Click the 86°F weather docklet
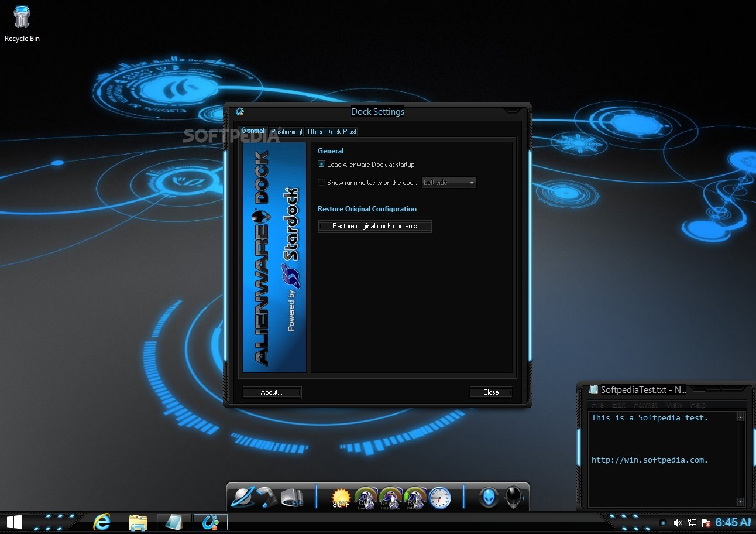 pyautogui.click(x=341, y=498)
